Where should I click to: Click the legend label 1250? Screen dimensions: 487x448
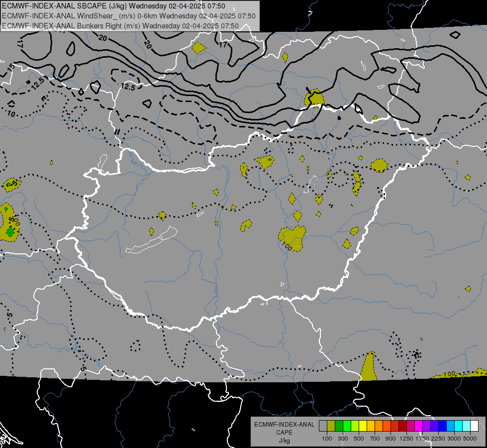click(406, 439)
